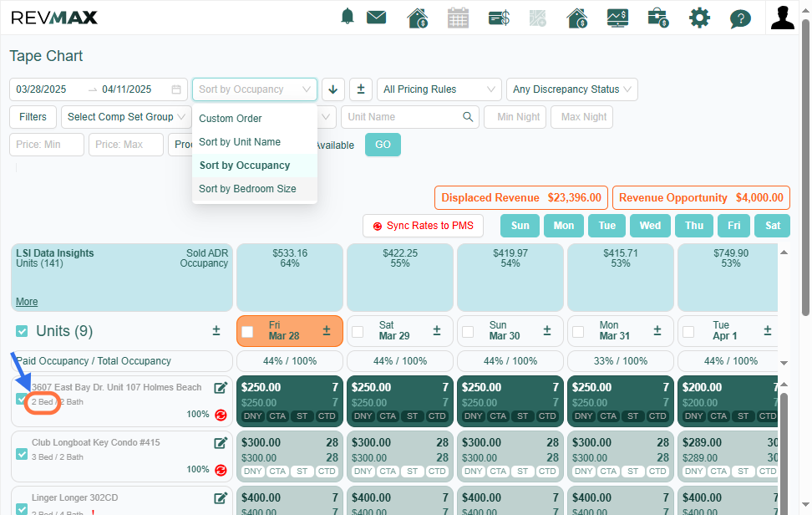Collapse the Sort by Occupancy dropdown
Viewport: 812px width, 515px height.
pyautogui.click(x=254, y=89)
